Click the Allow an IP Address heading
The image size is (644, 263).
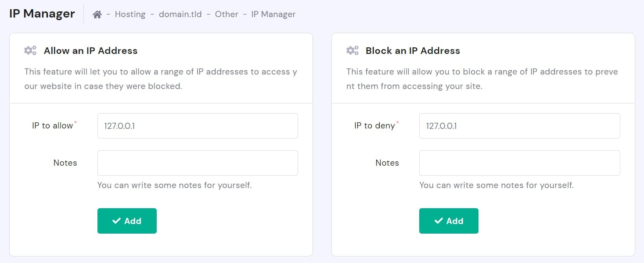90,51
